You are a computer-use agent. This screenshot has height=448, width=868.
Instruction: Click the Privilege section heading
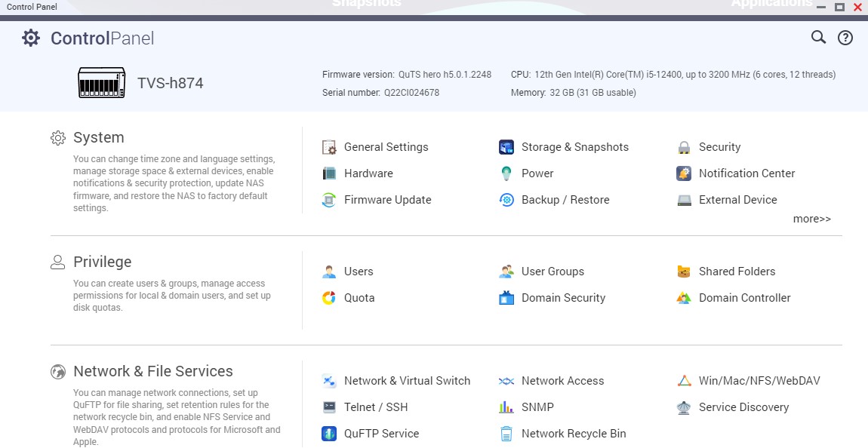point(102,262)
